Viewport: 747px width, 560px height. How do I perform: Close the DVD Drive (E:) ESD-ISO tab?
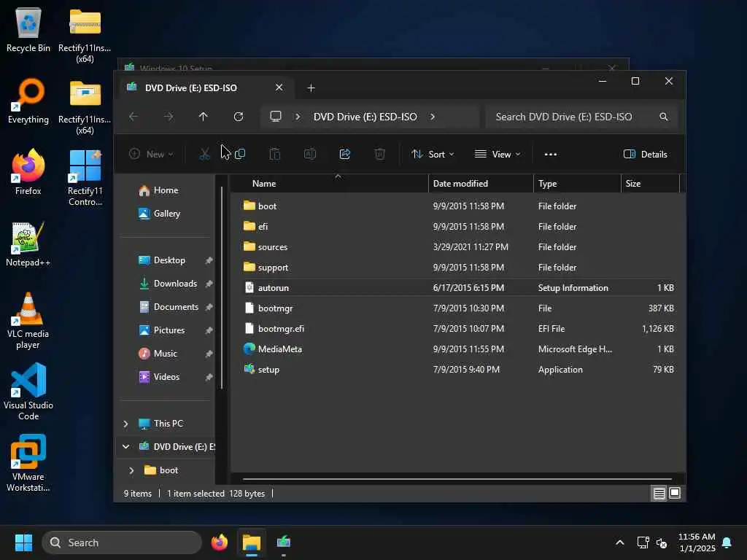pyautogui.click(x=279, y=87)
